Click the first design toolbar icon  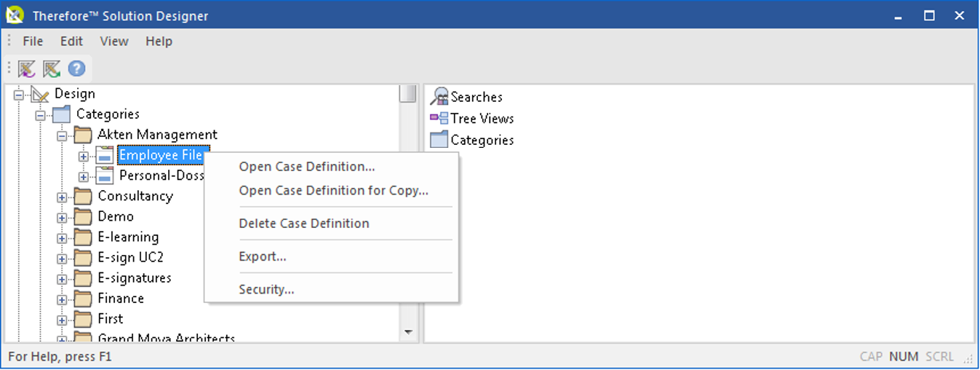[27, 69]
